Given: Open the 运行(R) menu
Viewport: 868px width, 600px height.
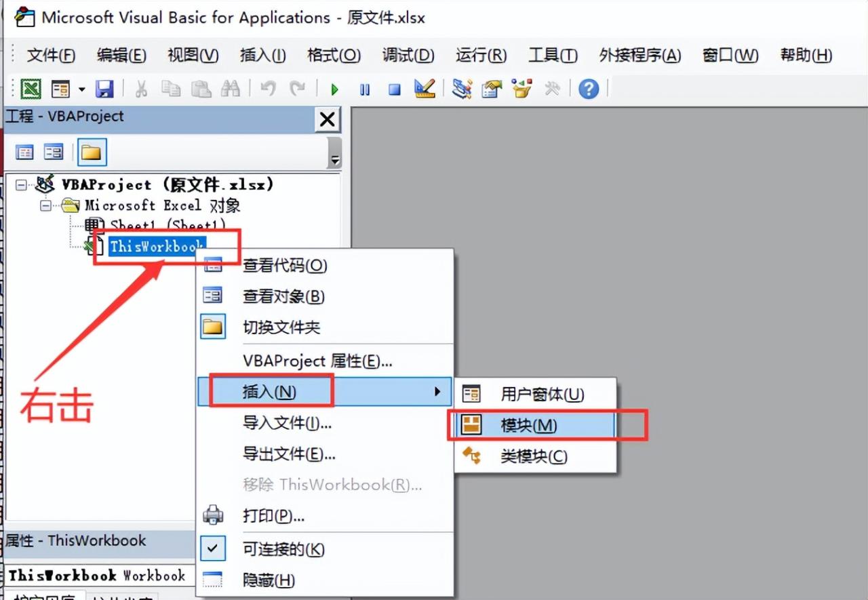Looking at the screenshot, I should click(481, 56).
